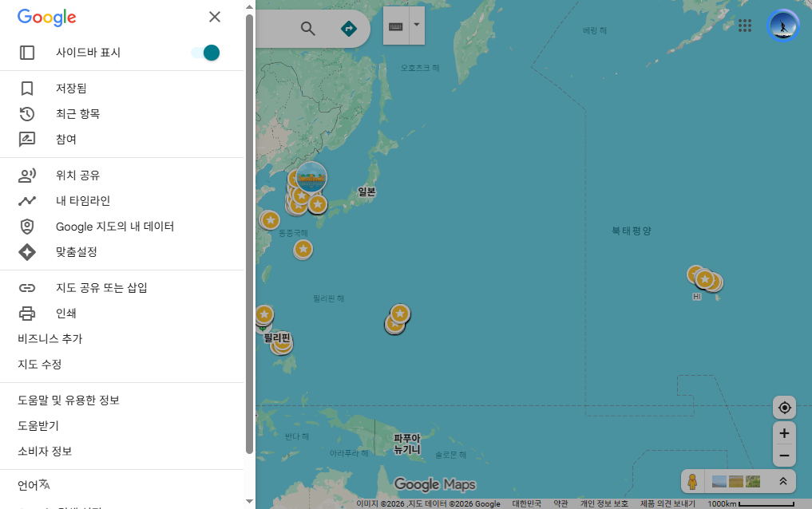Image resolution: width=812 pixels, height=509 pixels.
Task: Click the timeline graph icon
Action: (27, 201)
